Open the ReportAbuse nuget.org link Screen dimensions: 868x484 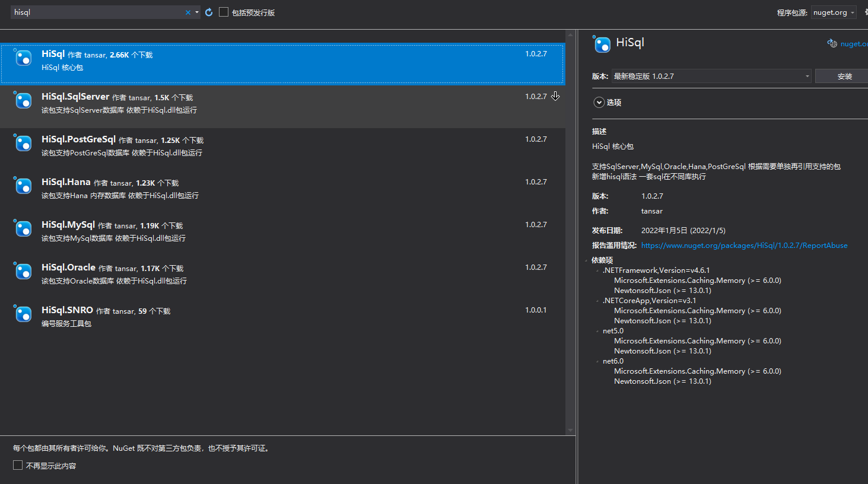(x=744, y=246)
